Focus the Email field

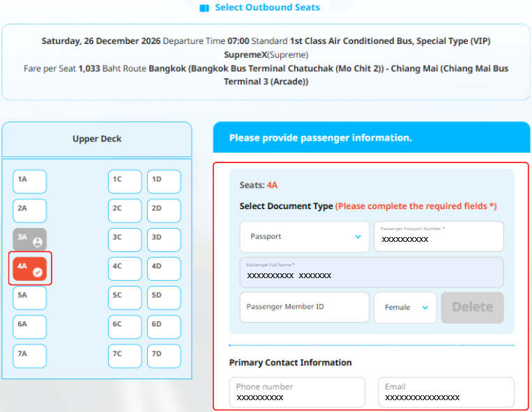tap(446, 392)
